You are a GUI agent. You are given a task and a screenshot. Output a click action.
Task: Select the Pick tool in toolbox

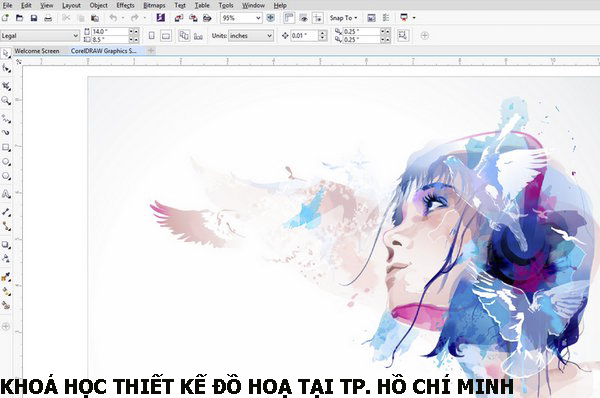[x=5, y=54]
